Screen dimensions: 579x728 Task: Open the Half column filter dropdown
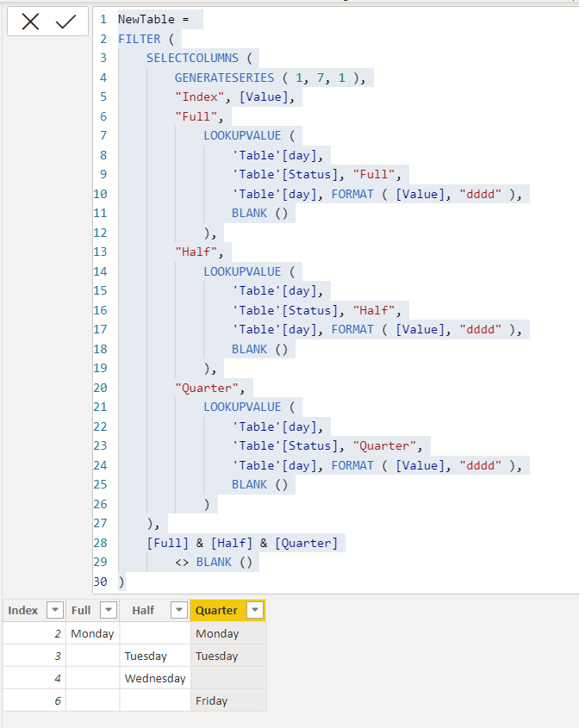pyautogui.click(x=178, y=610)
